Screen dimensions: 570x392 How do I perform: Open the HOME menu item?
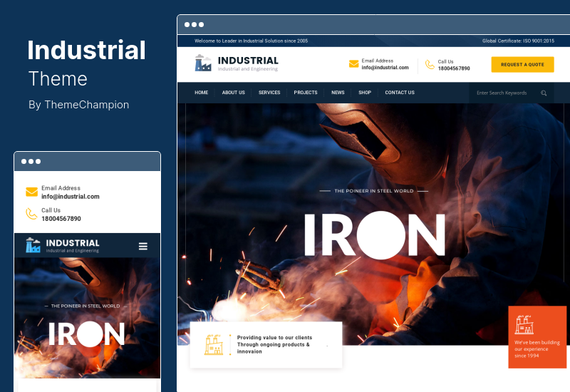[x=202, y=93]
